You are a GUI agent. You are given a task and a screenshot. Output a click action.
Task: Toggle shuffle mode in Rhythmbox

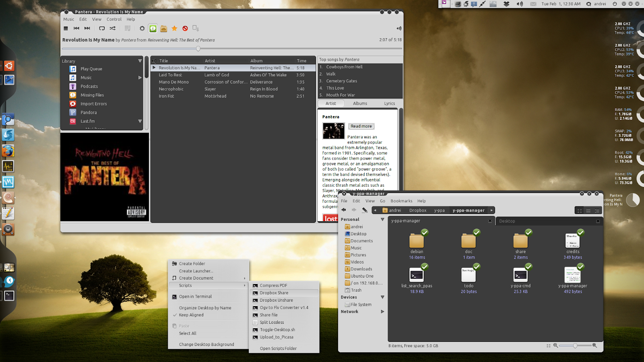click(x=113, y=28)
